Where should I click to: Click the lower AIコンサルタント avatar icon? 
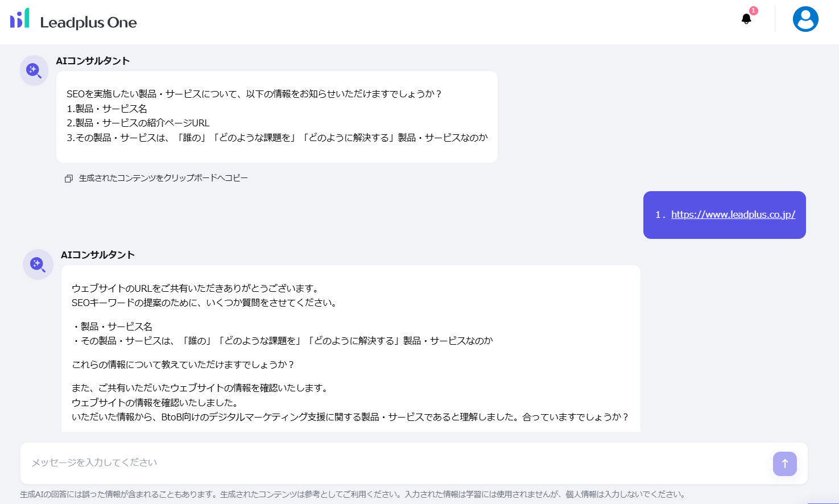click(x=38, y=265)
